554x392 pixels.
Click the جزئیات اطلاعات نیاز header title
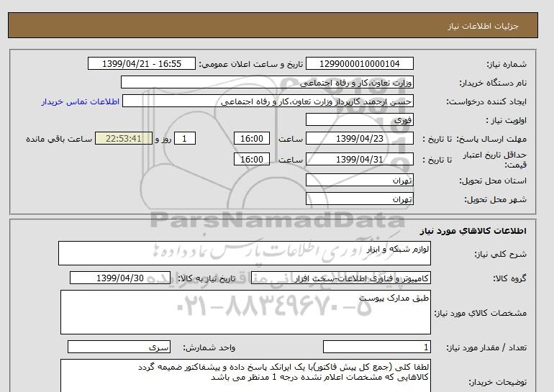coord(483,26)
